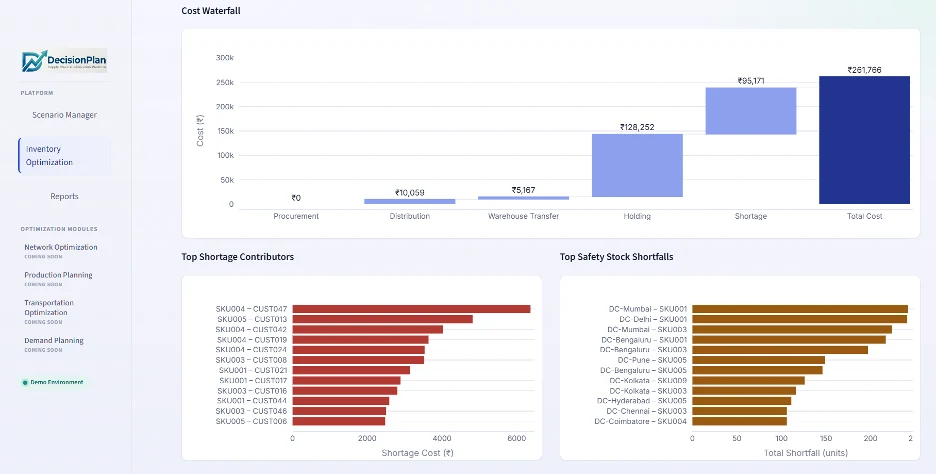The image size is (936, 474).
Task: Click the Shortage Cost (₹) axis title
Action: pyautogui.click(x=417, y=453)
